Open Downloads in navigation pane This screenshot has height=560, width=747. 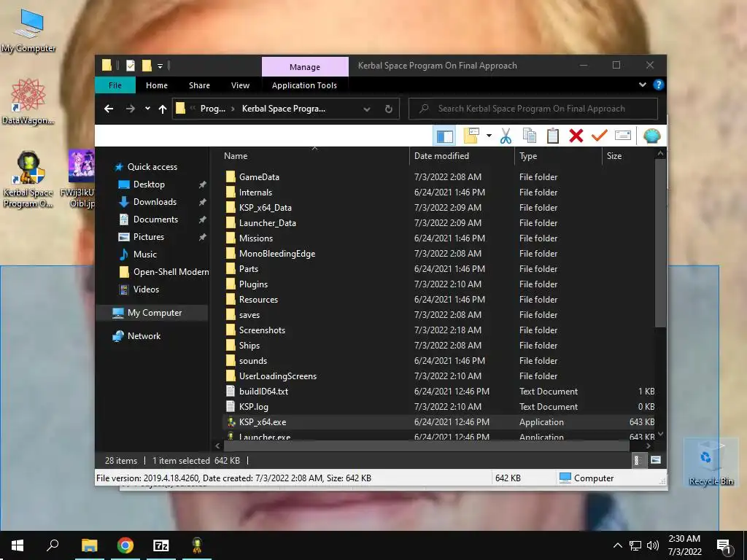pos(155,202)
